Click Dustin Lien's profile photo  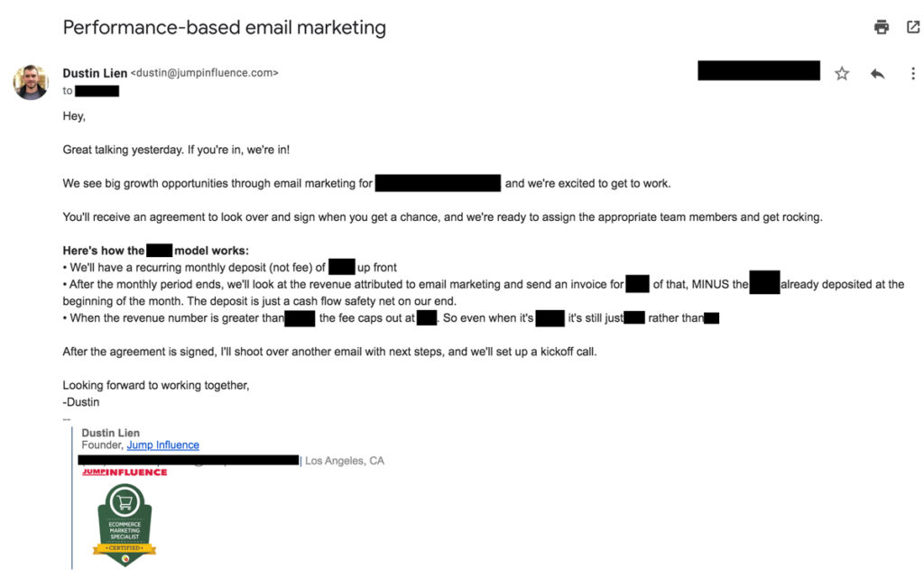pyautogui.click(x=30, y=82)
